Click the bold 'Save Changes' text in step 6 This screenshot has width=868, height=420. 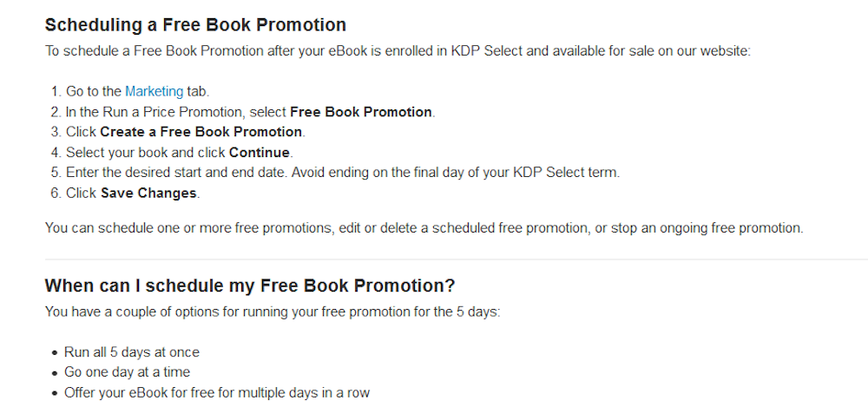pyautogui.click(x=148, y=193)
